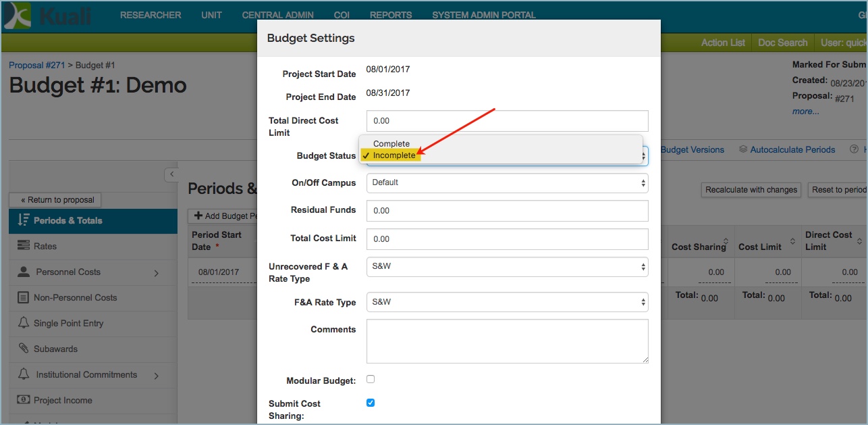Choose Incomplete in Budget Status list
This screenshot has width=868, height=425.
point(394,155)
